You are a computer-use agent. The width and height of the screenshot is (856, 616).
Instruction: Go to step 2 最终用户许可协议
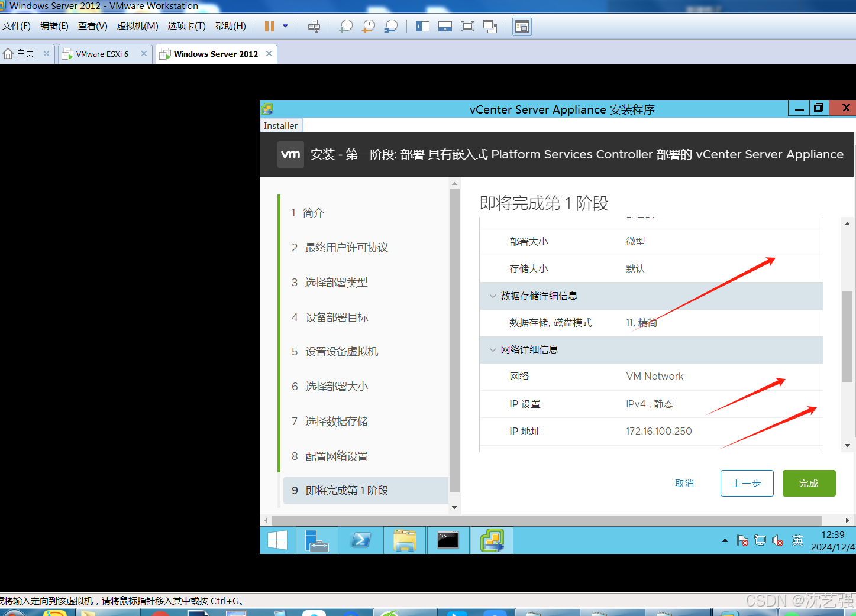(340, 248)
